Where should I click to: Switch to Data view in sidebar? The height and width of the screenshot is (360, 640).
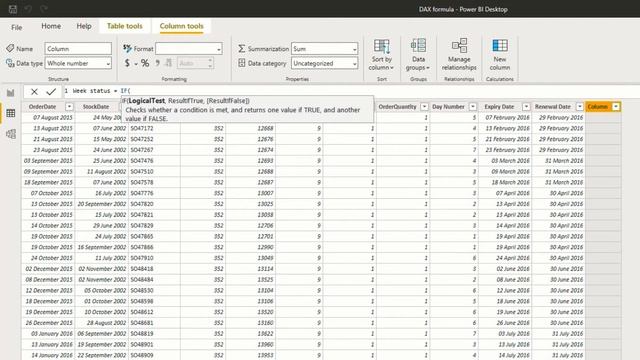[11, 113]
